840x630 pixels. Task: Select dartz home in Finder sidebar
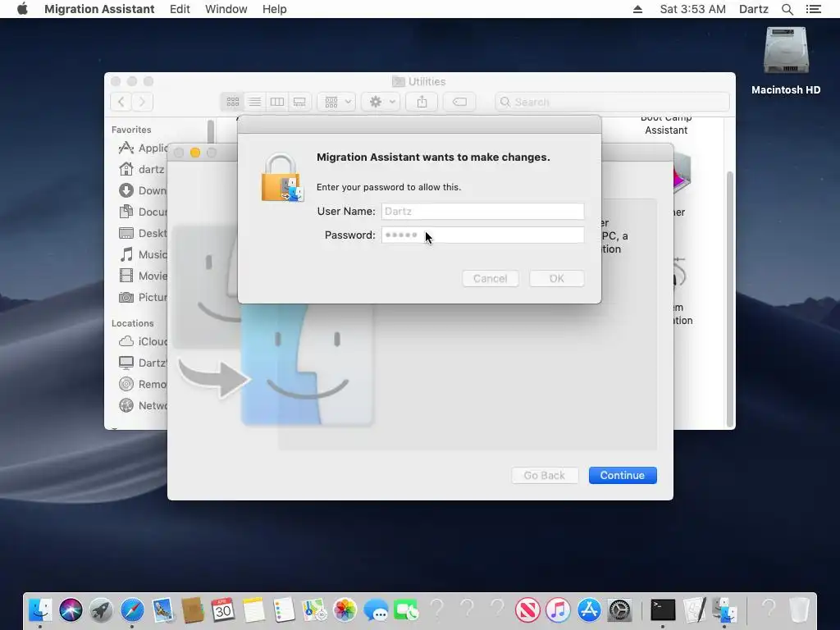(x=141, y=169)
